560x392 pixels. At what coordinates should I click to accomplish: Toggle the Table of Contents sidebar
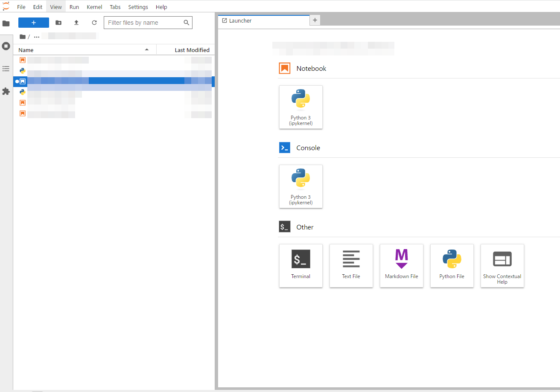[6, 68]
